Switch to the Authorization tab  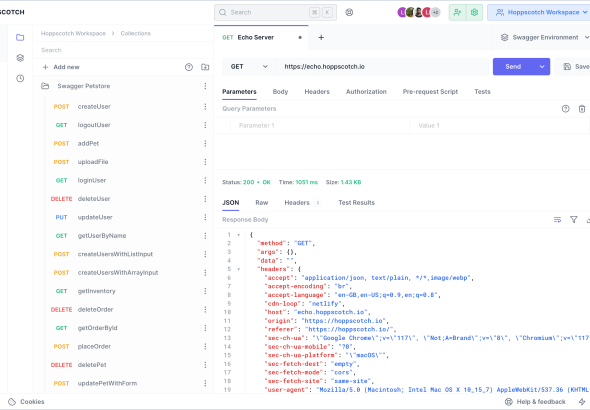(x=366, y=91)
